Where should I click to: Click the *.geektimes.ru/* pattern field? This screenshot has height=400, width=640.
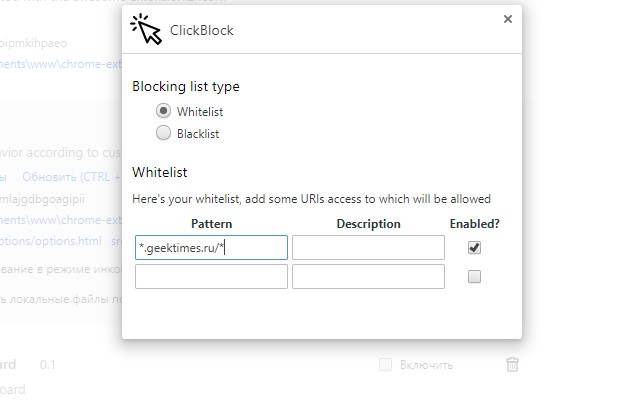[x=211, y=247]
